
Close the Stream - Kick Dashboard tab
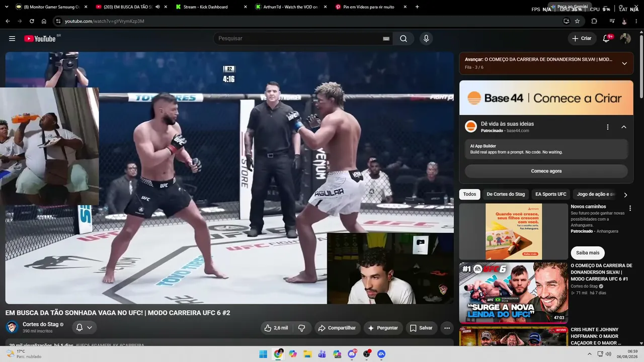pyautogui.click(x=245, y=7)
